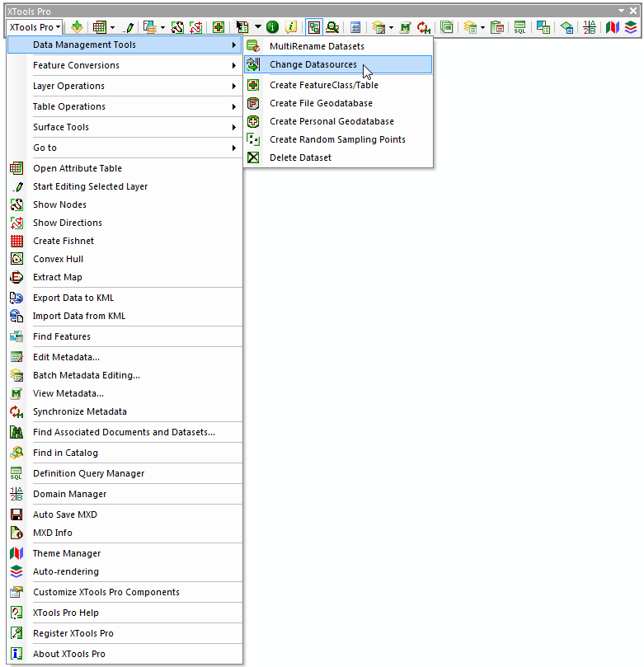Click the Find Features magnifier toolbar icon
Screen dimensions: 644x667
tap(332, 27)
